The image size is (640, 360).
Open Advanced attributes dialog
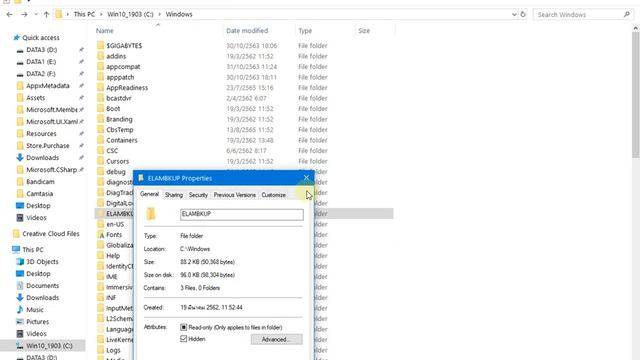click(x=276, y=339)
